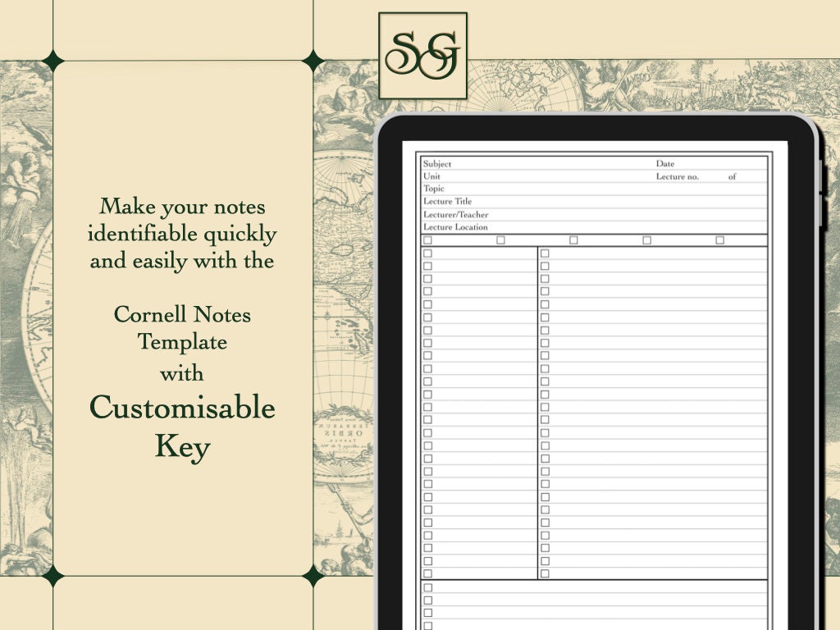This screenshot has height=630, width=840.
Task: Check the checkbox in the summary section
Action: (427, 588)
